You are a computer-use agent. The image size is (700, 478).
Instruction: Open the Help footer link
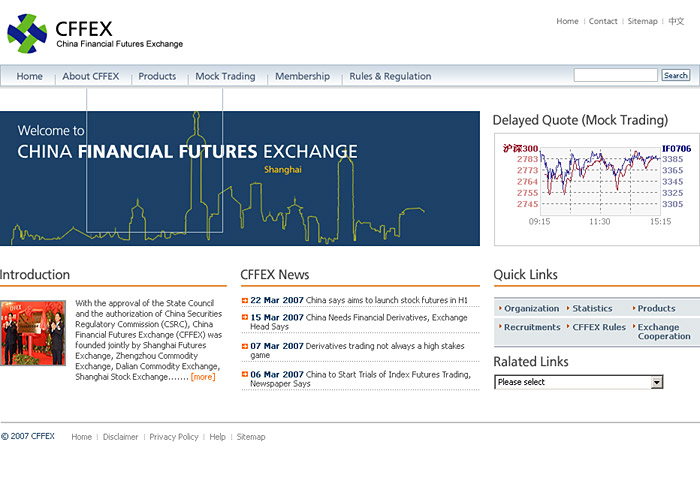tap(217, 437)
